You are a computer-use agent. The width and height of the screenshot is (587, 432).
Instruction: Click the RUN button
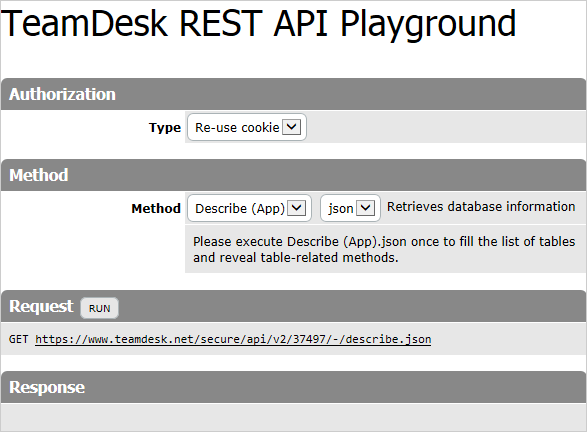click(x=100, y=308)
